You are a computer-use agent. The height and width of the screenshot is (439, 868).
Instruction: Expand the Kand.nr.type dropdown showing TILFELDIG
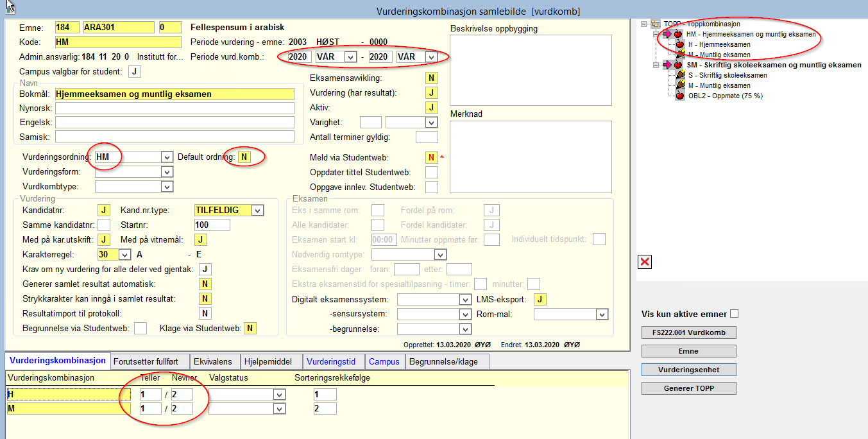(257, 211)
